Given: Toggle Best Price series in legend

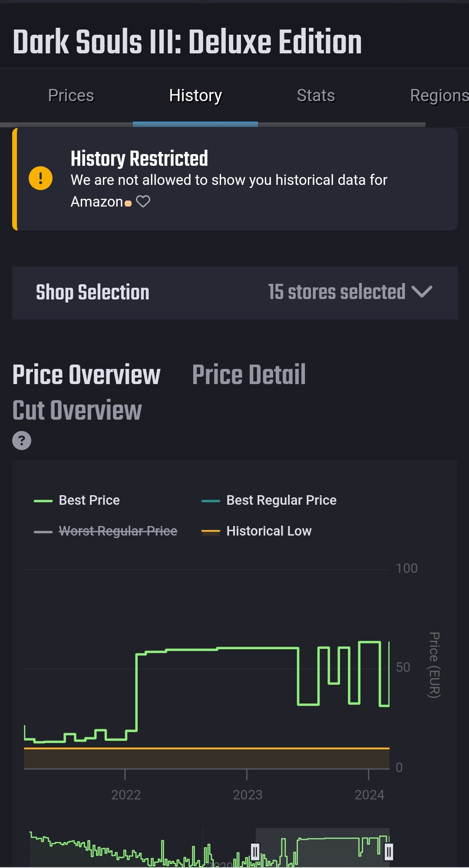Looking at the screenshot, I should (x=77, y=500).
